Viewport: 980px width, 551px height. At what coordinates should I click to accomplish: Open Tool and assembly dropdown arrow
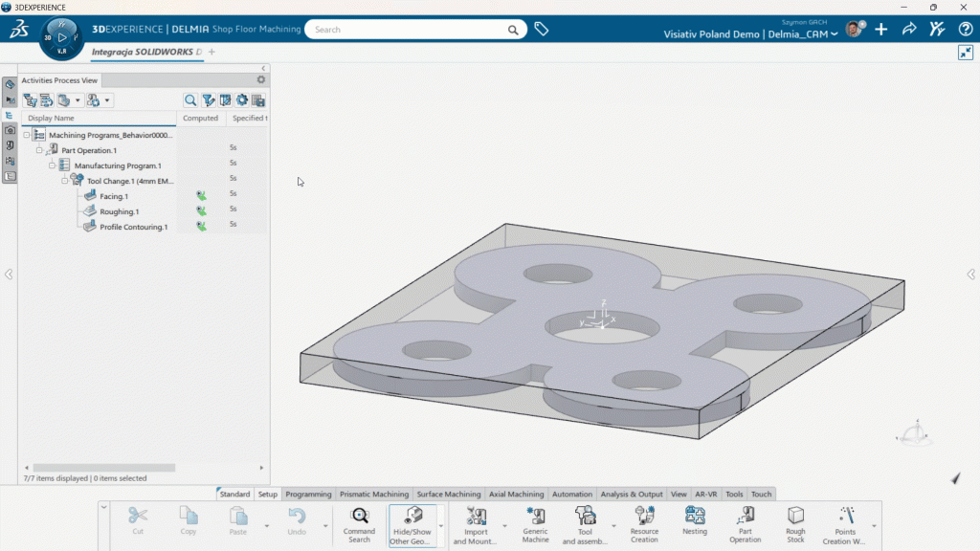click(613, 525)
